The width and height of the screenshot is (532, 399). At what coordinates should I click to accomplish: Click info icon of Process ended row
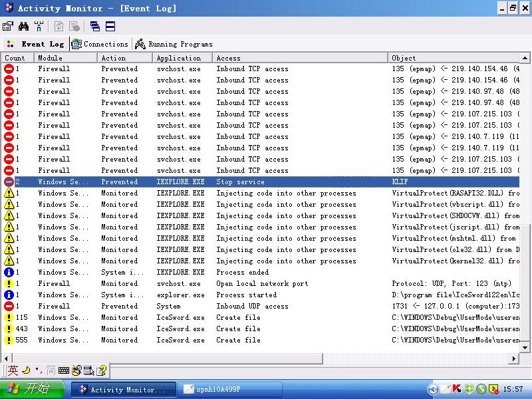[x=9, y=272]
